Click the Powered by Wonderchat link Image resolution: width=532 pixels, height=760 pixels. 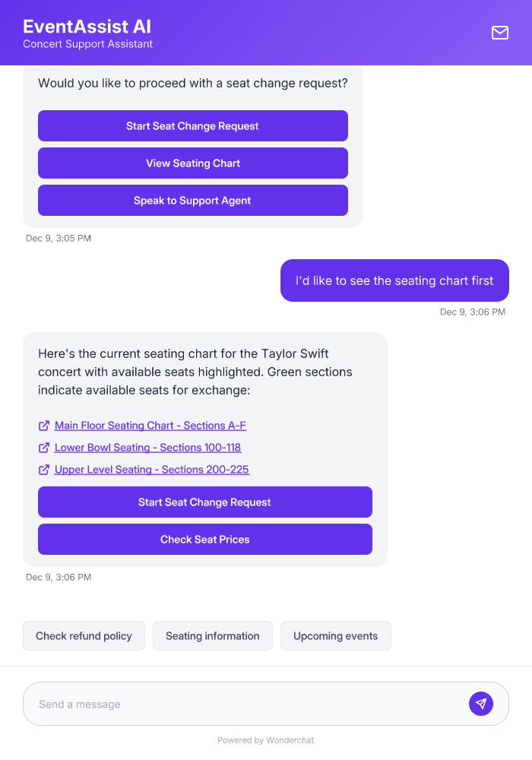click(265, 739)
